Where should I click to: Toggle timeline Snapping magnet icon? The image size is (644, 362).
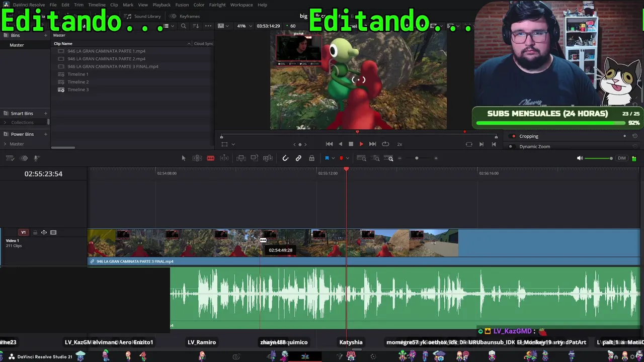pyautogui.click(x=285, y=158)
